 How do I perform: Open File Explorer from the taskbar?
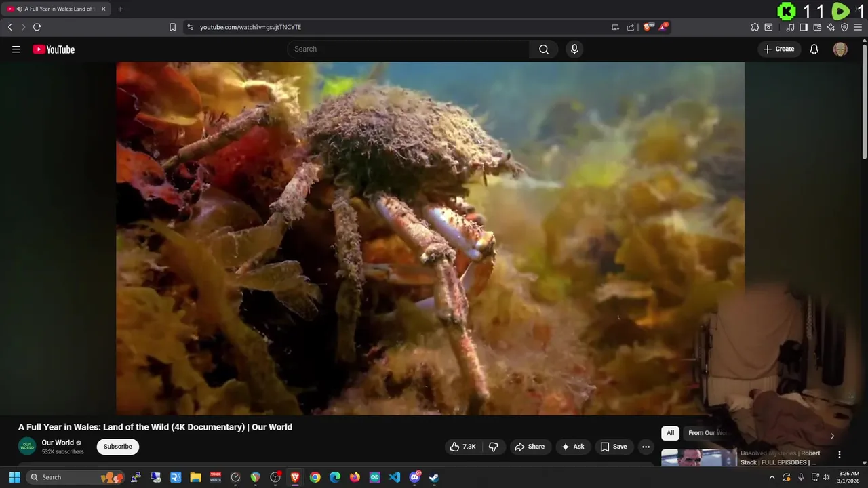pos(195,477)
